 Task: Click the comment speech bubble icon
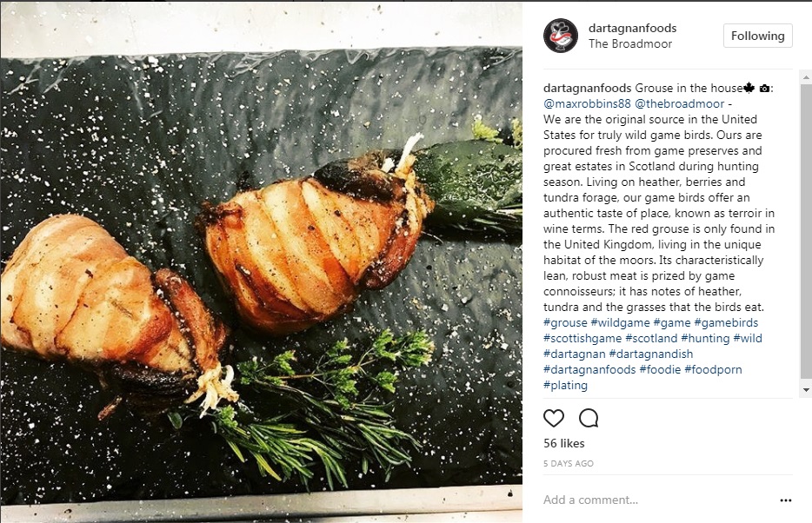pos(589,418)
